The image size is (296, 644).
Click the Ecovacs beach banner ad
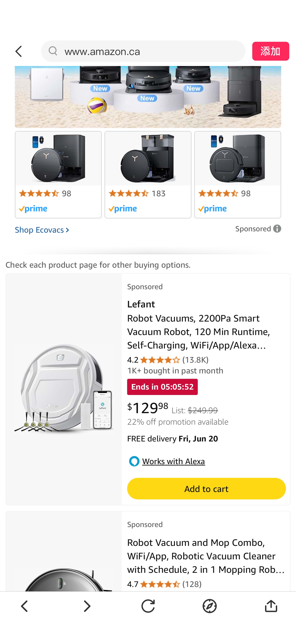pos(148,97)
